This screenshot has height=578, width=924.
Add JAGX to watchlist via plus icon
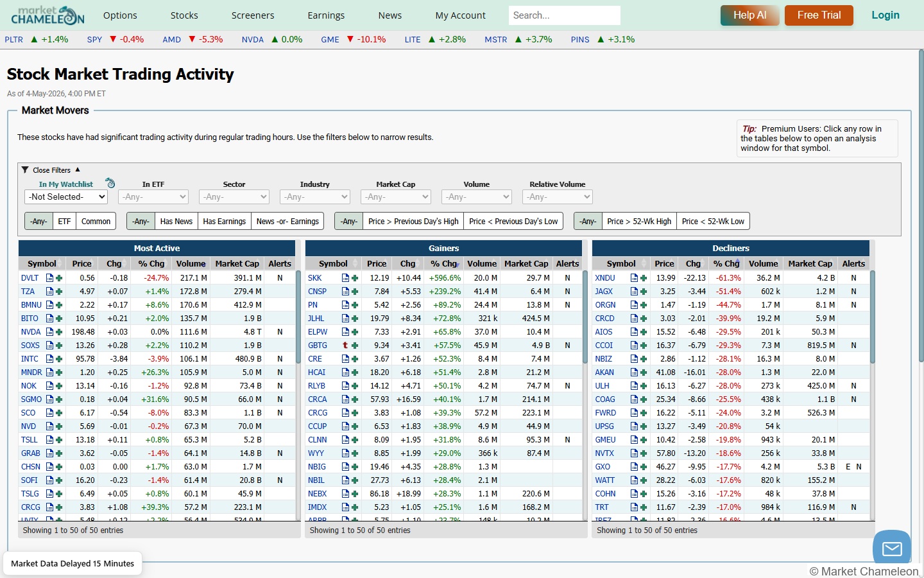tap(644, 292)
